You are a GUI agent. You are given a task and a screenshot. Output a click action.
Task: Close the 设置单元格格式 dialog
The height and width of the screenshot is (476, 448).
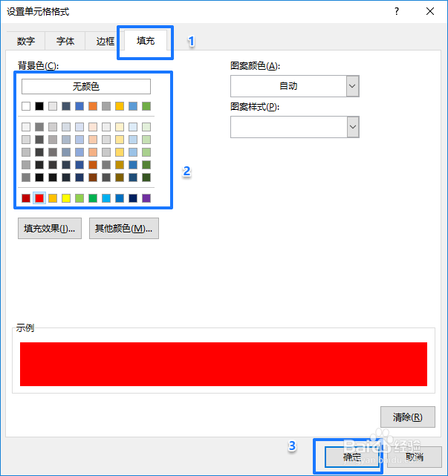point(430,12)
